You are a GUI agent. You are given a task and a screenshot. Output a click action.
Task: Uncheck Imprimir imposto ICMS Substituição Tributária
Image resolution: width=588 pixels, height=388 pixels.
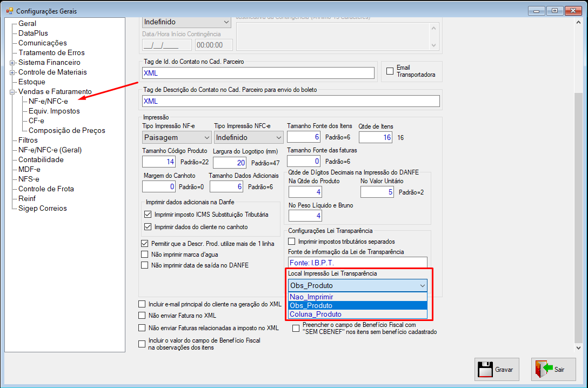pos(148,215)
